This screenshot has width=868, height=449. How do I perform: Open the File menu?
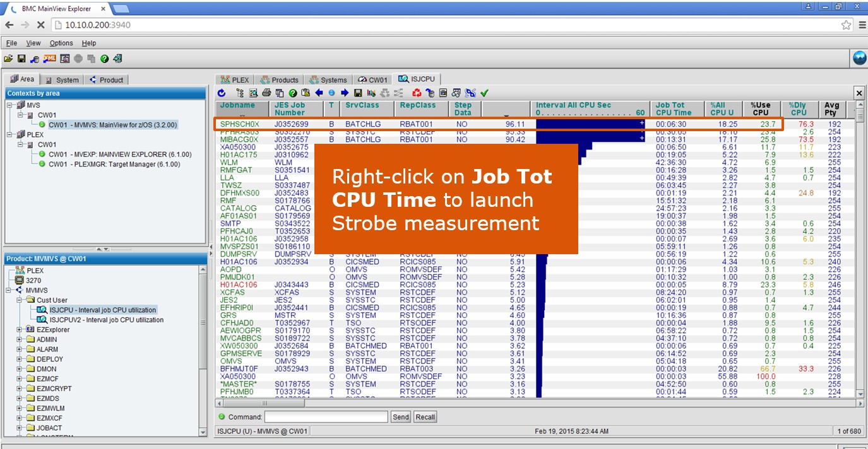(x=11, y=43)
